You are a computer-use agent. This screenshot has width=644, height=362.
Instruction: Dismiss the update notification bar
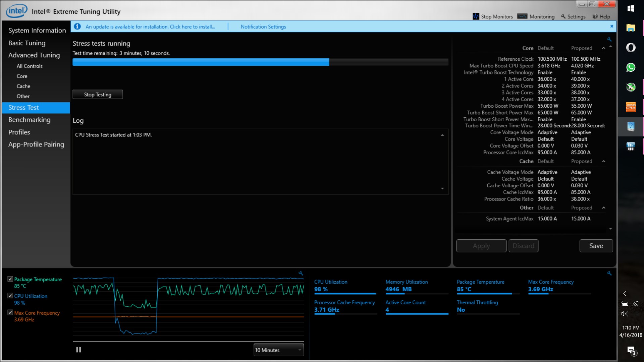point(612,26)
